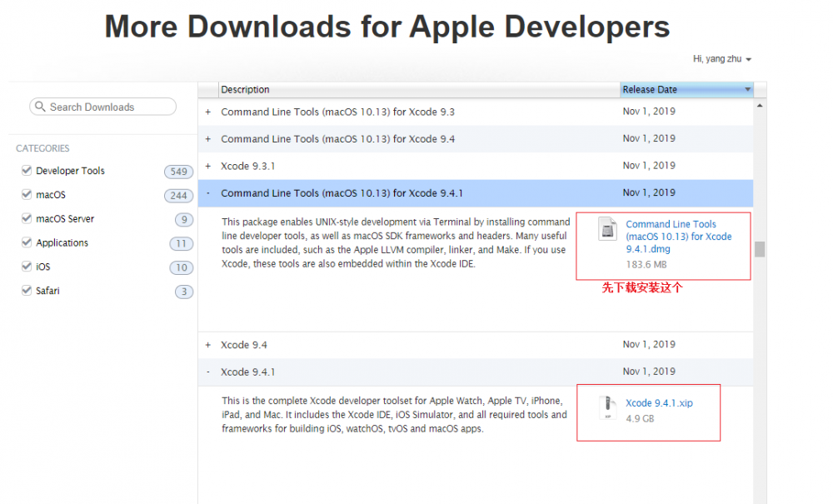Image resolution: width=833 pixels, height=504 pixels.
Task: Uncheck the Safari category
Action: (26, 290)
